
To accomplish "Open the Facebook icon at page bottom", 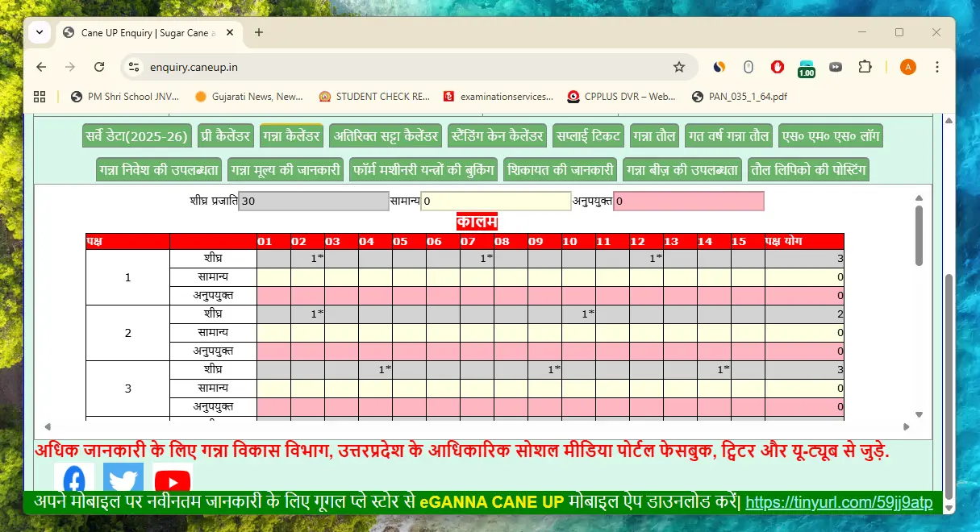I will 73,477.
